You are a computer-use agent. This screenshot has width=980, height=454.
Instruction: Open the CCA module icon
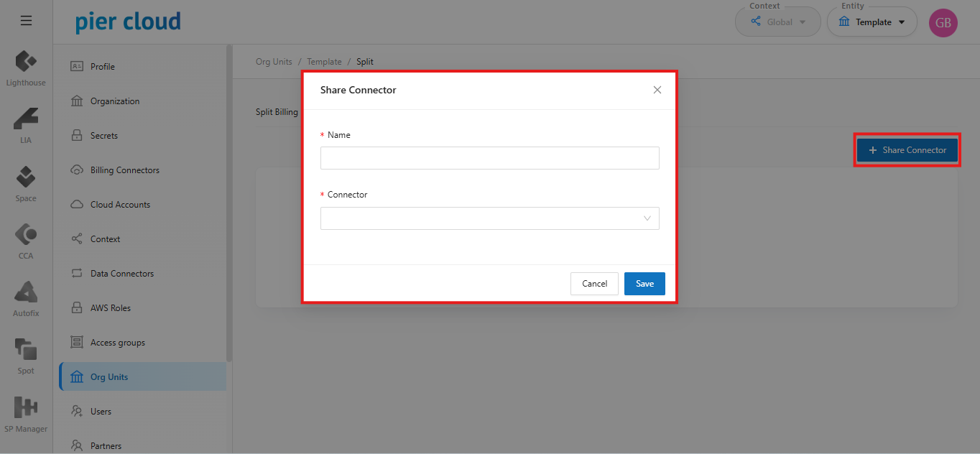click(26, 234)
